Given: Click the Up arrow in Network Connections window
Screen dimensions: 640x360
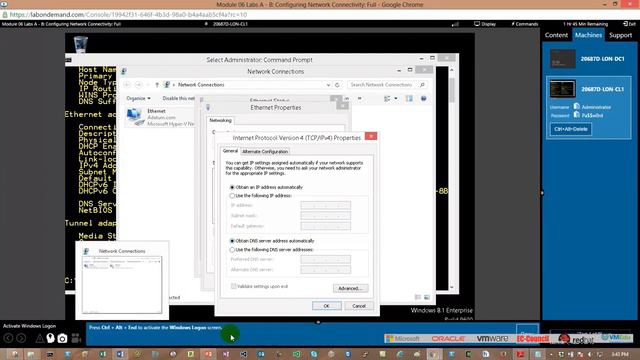Looking at the screenshot, I should pyautogui.click(x=157, y=85).
